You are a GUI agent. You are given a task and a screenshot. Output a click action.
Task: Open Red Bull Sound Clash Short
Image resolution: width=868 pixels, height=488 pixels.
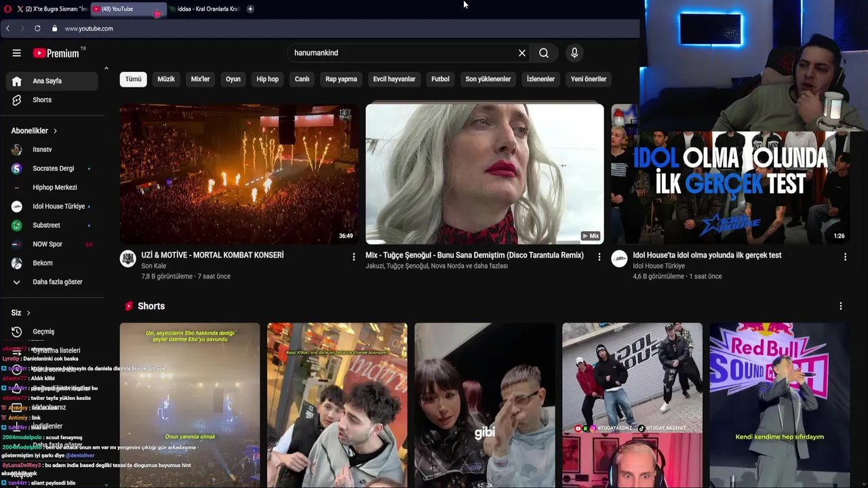point(779,405)
